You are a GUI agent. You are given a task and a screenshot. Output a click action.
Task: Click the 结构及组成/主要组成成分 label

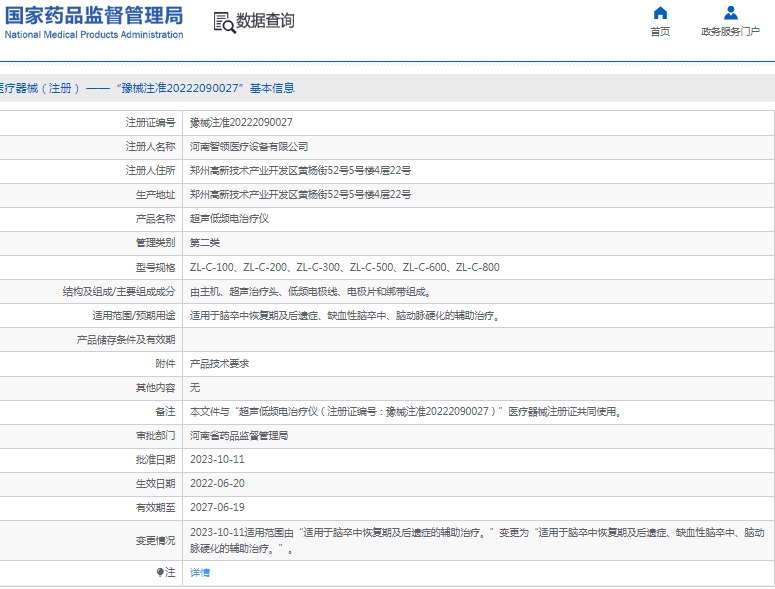coord(119,292)
